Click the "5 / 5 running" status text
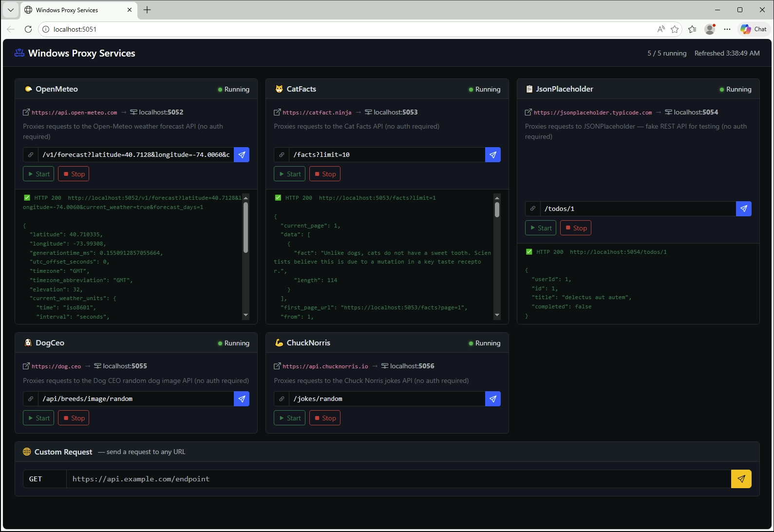The height and width of the screenshot is (532, 774). tap(667, 53)
